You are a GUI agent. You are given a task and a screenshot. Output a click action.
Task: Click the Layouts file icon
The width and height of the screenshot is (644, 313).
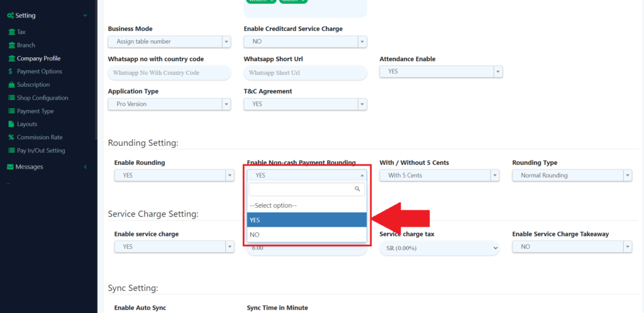pos(11,125)
